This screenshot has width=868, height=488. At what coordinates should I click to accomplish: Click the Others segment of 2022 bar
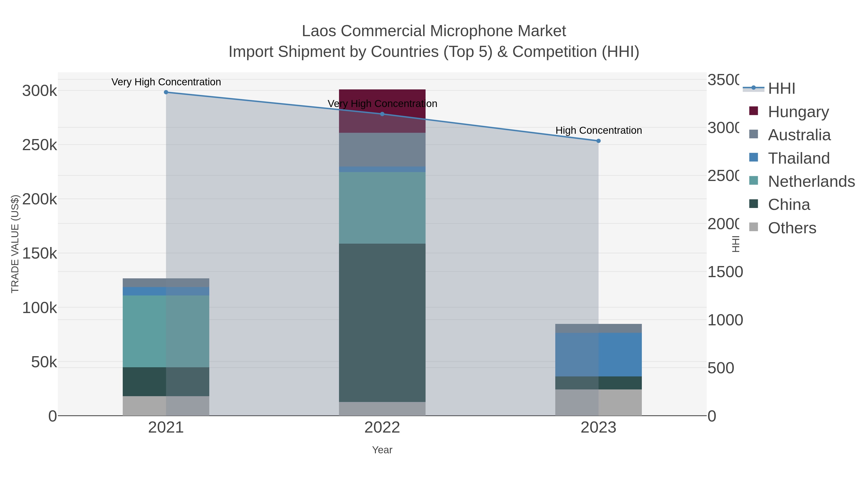pyautogui.click(x=382, y=408)
